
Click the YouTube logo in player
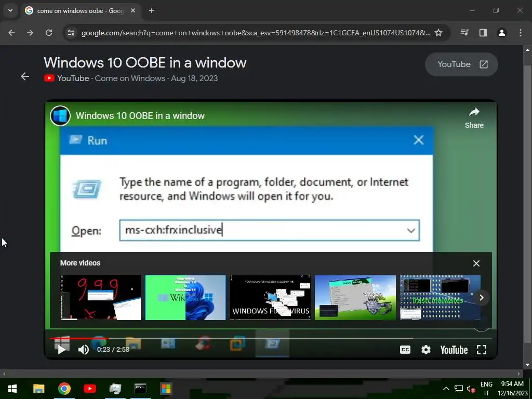454,350
